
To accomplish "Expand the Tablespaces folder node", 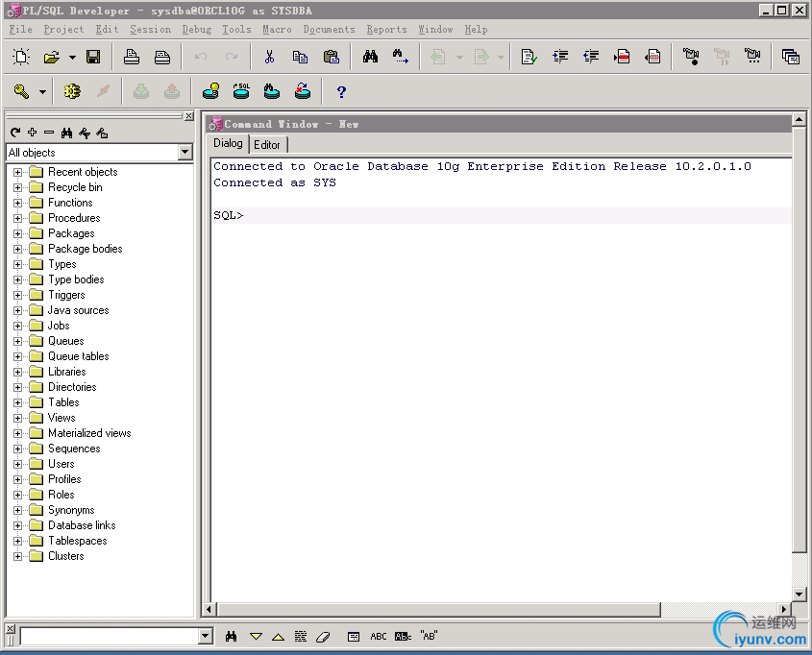I will pos(17,541).
